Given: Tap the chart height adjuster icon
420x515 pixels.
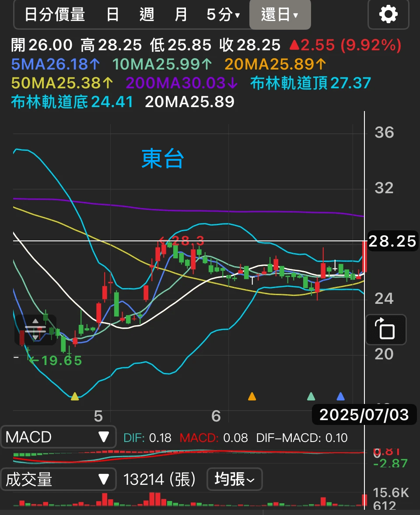Looking at the screenshot, I should 35,330.
